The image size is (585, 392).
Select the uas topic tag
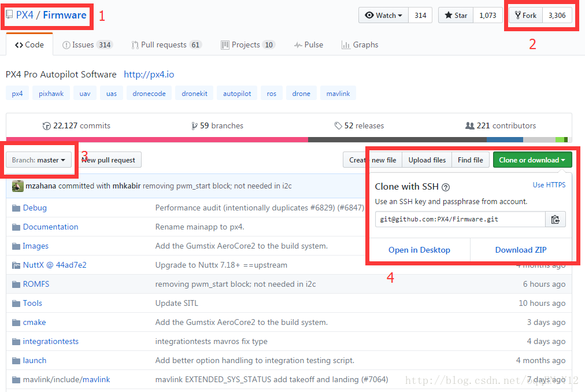click(x=112, y=93)
